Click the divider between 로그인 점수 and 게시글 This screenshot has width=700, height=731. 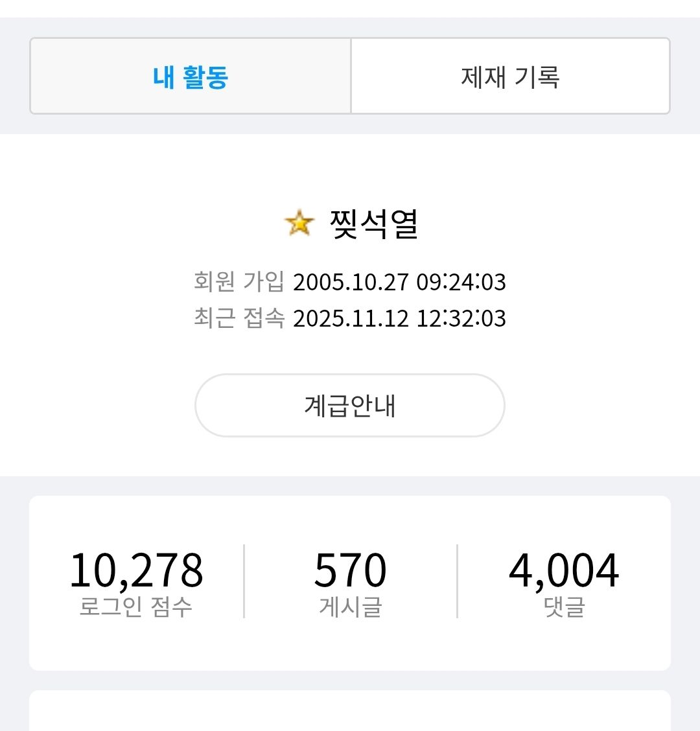(244, 581)
